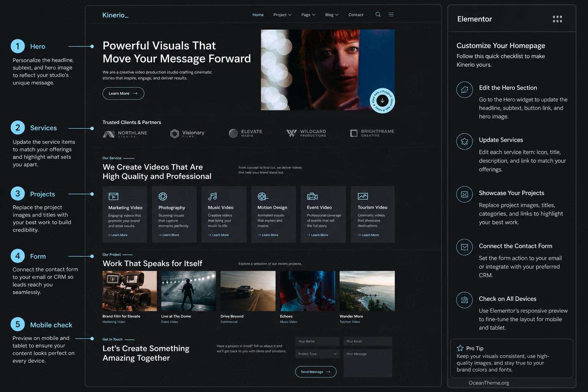Click the Edit the Hero Section icon
Image resolution: width=588 pixels, height=392 pixels.
pos(464,90)
